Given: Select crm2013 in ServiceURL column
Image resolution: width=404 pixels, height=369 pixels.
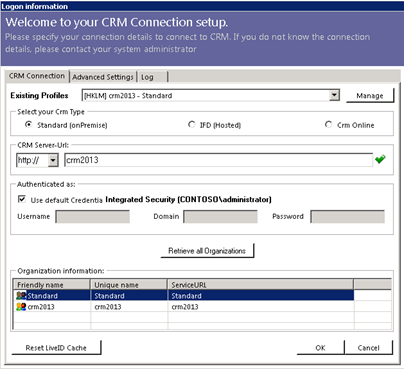Looking at the screenshot, I should (185, 307).
